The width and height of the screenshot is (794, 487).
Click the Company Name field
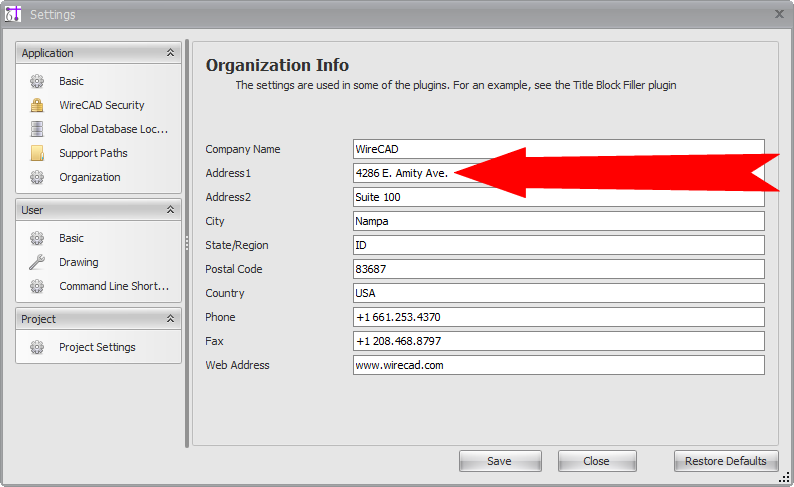(559, 149)
